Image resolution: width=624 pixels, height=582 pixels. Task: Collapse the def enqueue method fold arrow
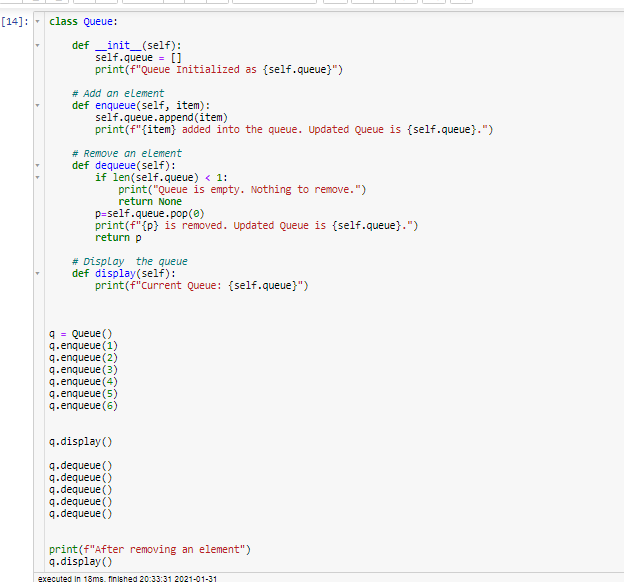(x=37, y=105)
